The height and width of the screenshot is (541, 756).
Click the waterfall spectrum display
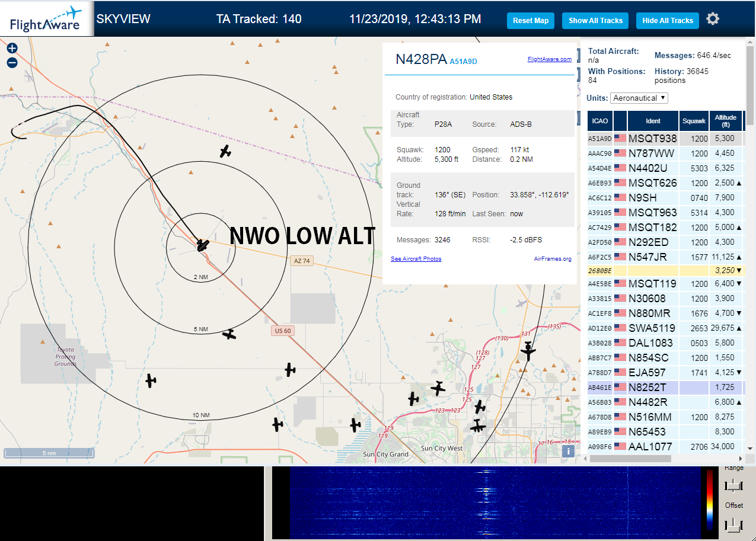(x=495, y=504)
